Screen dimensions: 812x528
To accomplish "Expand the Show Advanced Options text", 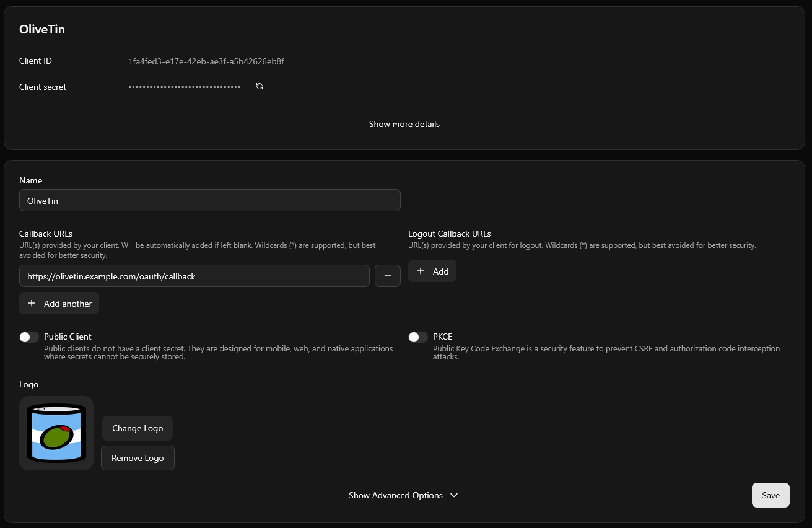I will pos(395,495).
